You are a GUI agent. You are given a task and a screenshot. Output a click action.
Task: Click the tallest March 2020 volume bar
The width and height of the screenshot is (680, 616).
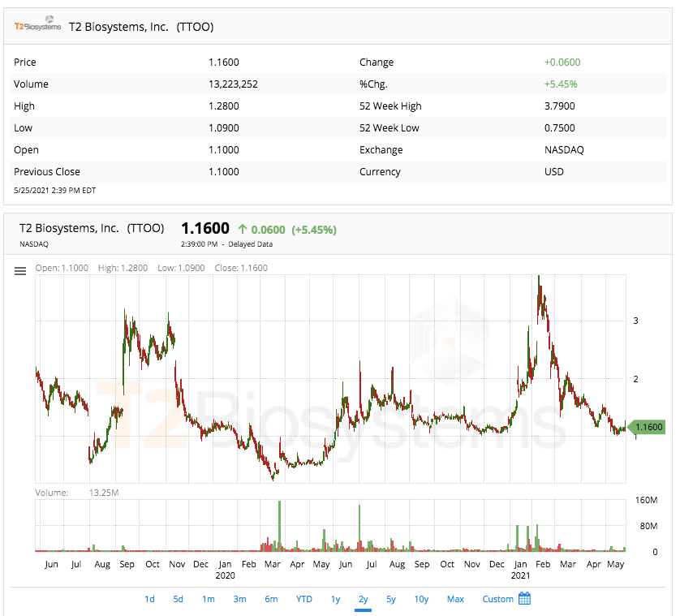(x=279, y=526)
